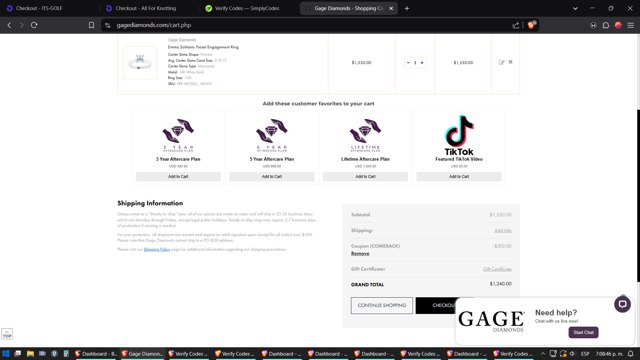Focus the address bar with gagediamonds.com/cart.php
This screenshot has width=640, height=360.
(306, 25)
